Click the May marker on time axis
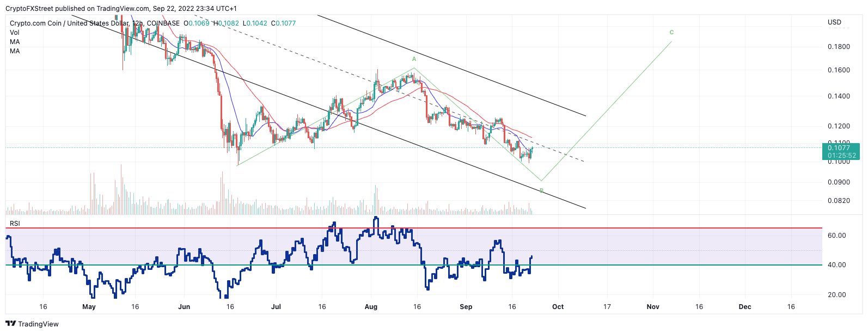Screen dimensions: 868x333 pyautogui.click(x=89, y=307)
